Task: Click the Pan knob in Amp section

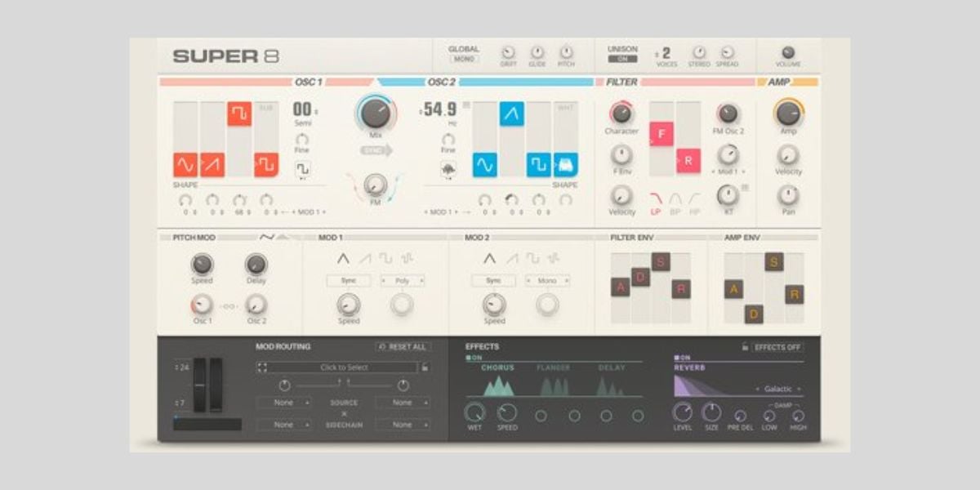Action: coord(788,194)
